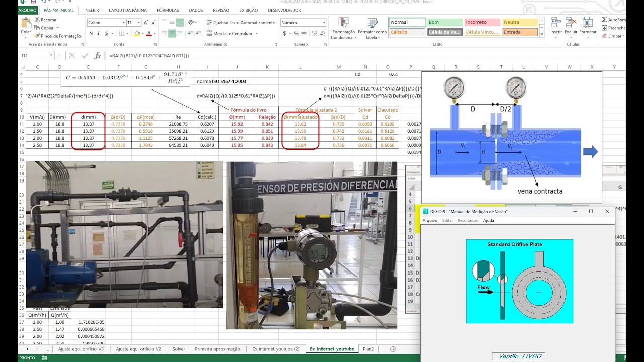Align cell content to the top

[x=164, y=23]
